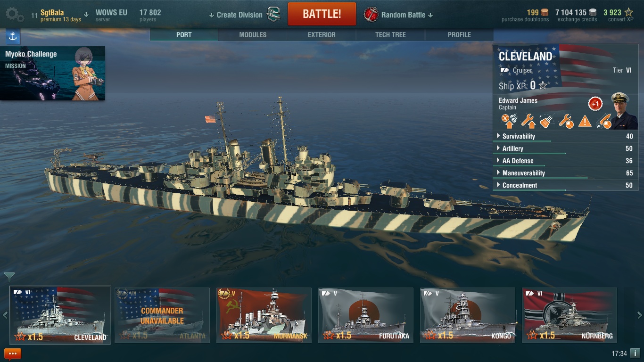644x362 pixels.
Task: Click the red plus-one skill point badge
Action: [595, 104]
